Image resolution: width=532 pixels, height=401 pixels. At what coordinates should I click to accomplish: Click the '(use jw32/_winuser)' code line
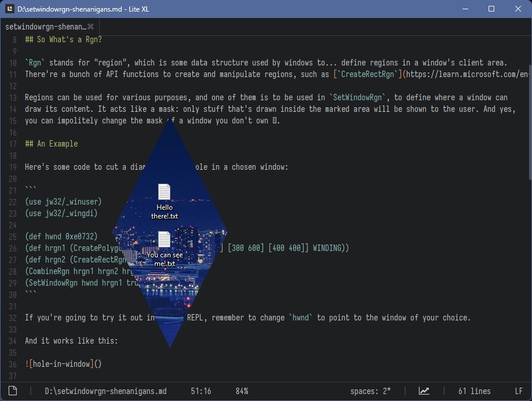pyautogui.click(x=63, y=202)
